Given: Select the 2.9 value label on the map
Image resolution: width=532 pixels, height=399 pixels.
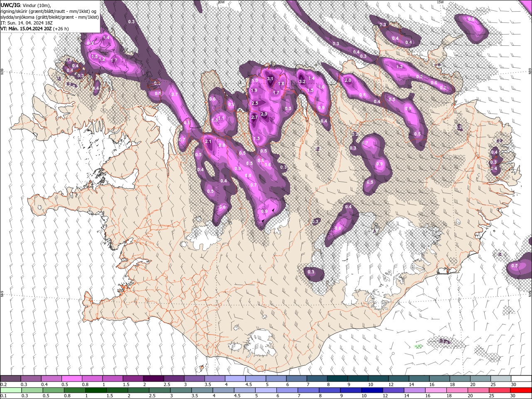Looking at the screenshot, I should (x=264, y=114).
